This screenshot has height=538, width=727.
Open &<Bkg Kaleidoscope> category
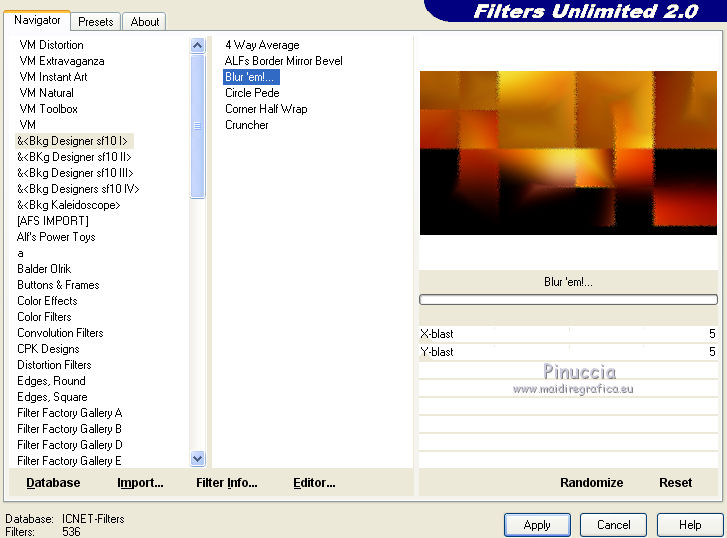pyautogui.click(x=69, y=205)
